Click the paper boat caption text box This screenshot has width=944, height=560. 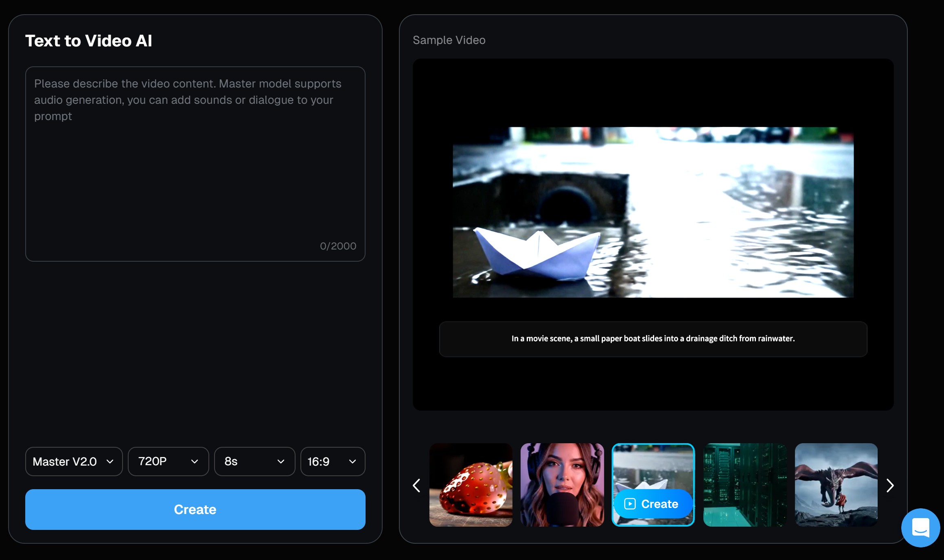pos(653,339)
